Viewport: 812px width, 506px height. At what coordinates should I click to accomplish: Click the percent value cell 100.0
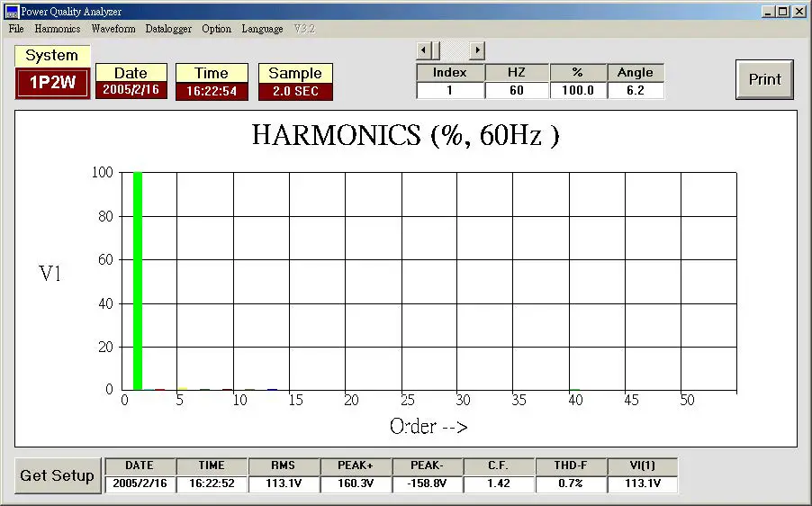[x=577, y=90]
